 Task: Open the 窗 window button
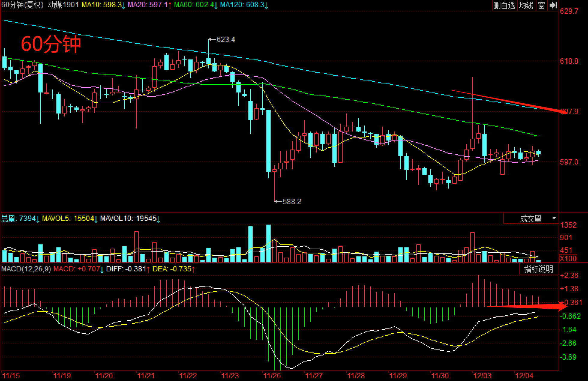(541, 5)
